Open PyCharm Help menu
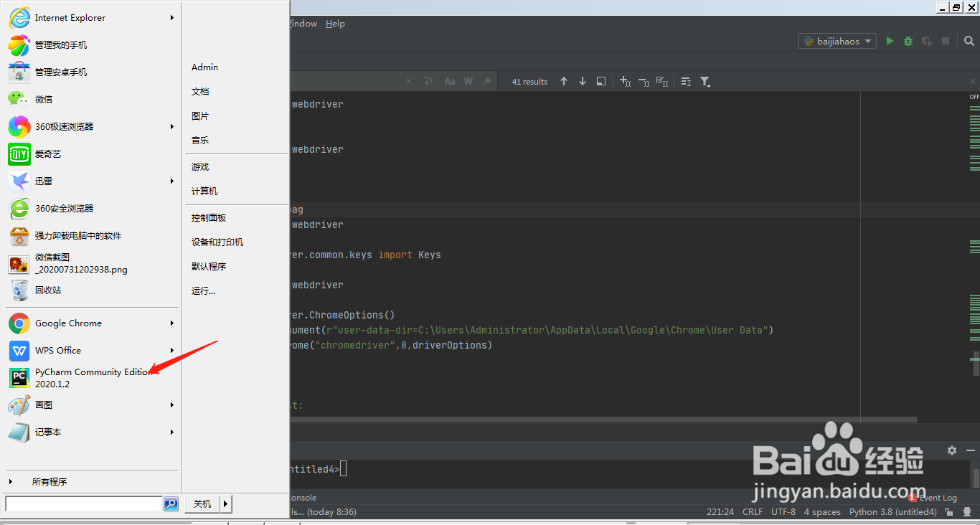Screen dimensions: 980x525 pos(335,24)
